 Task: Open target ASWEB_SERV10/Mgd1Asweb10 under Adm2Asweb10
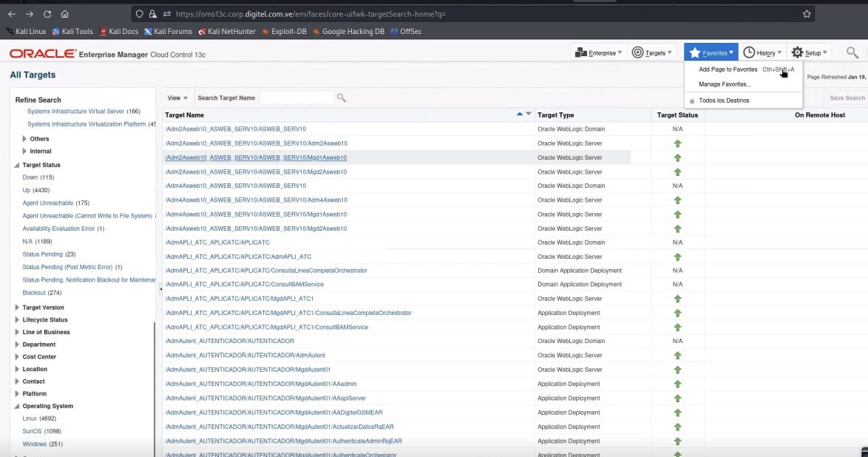tap(256, 158)
